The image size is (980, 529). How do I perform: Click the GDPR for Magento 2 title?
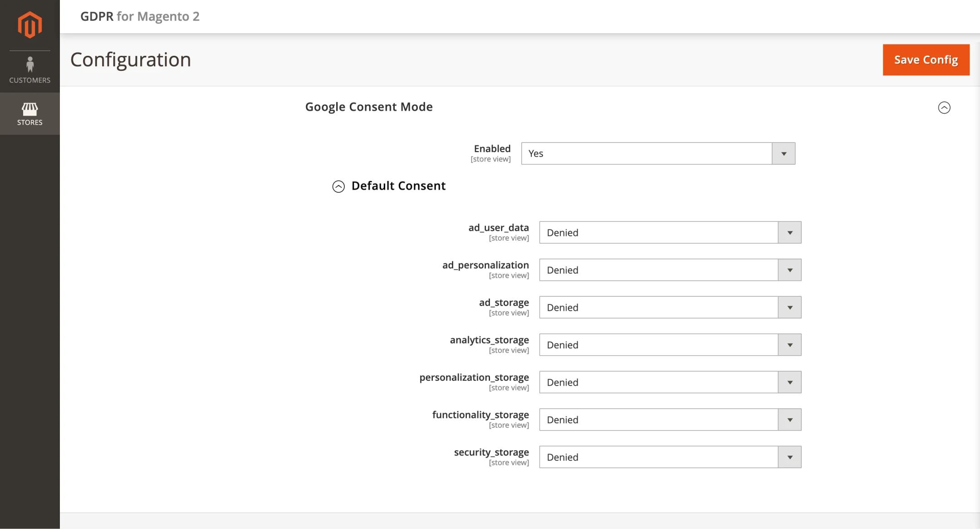[140, 17]
